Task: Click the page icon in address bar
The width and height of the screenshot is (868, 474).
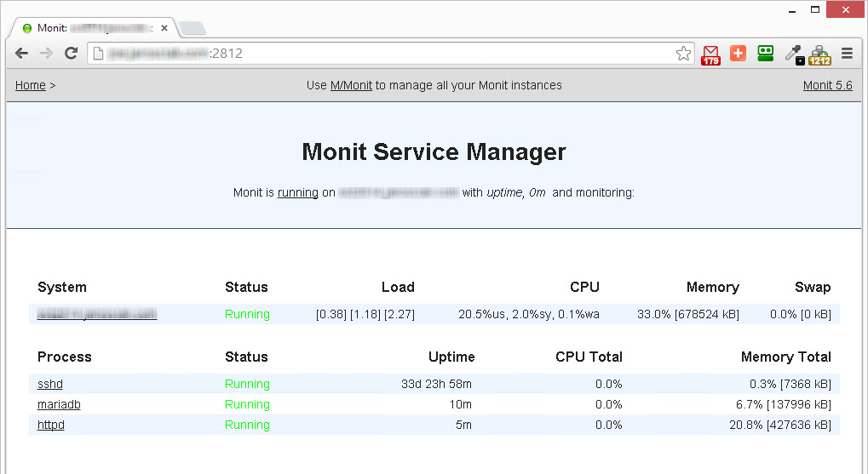Action: tap(98, 53)
